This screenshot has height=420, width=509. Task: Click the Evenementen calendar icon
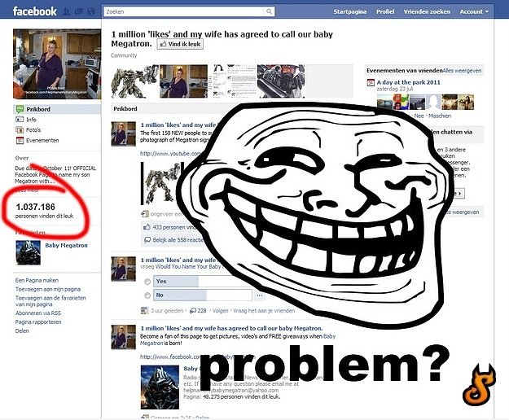click(x=20, y=141)
